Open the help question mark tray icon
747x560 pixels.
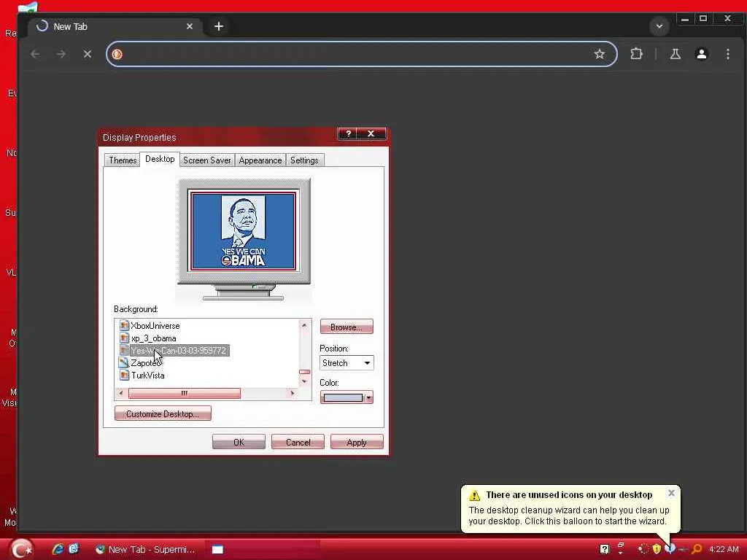(x=604, y=550)
